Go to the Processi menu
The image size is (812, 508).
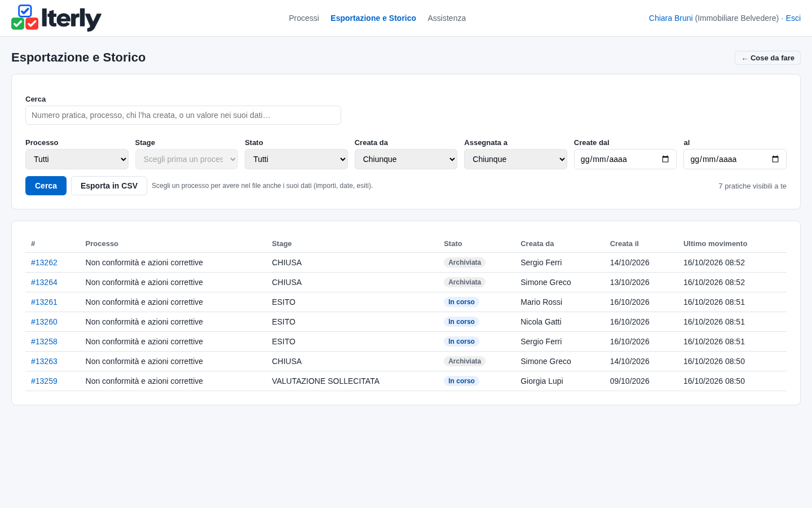click(304, 18)
